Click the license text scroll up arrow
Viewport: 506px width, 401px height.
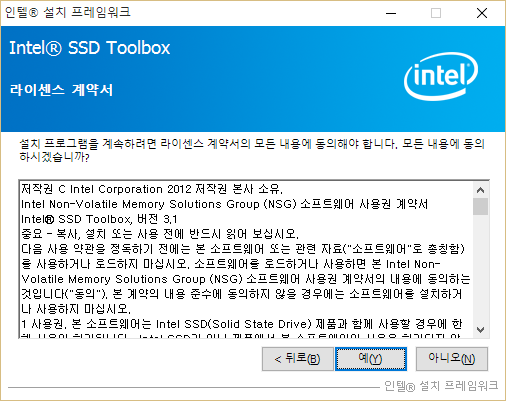pos(480,190)
